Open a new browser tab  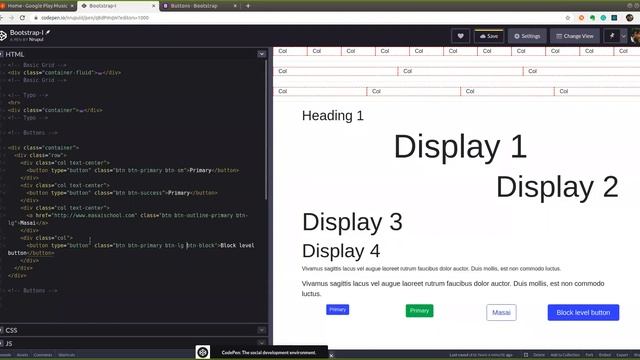248,6
